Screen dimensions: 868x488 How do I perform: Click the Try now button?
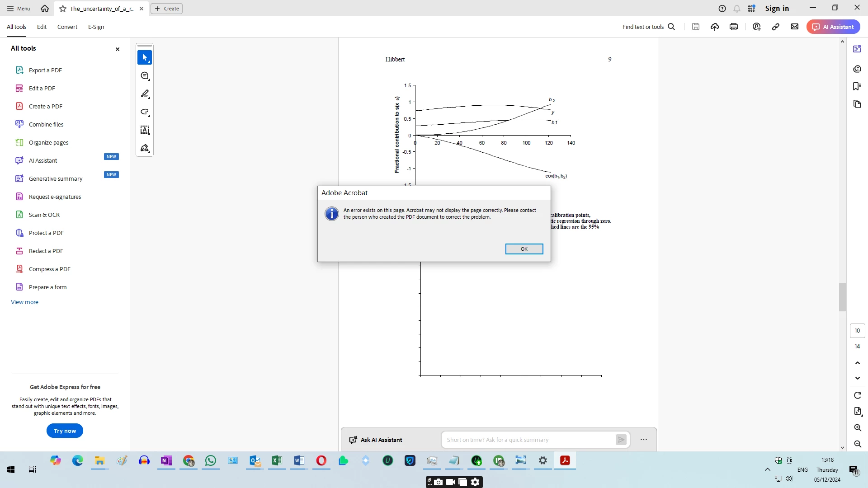[65, 431]
